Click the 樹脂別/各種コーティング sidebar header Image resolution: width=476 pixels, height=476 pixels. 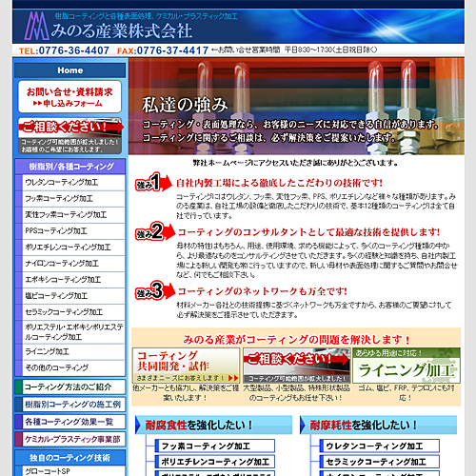(x=70, y=167)
